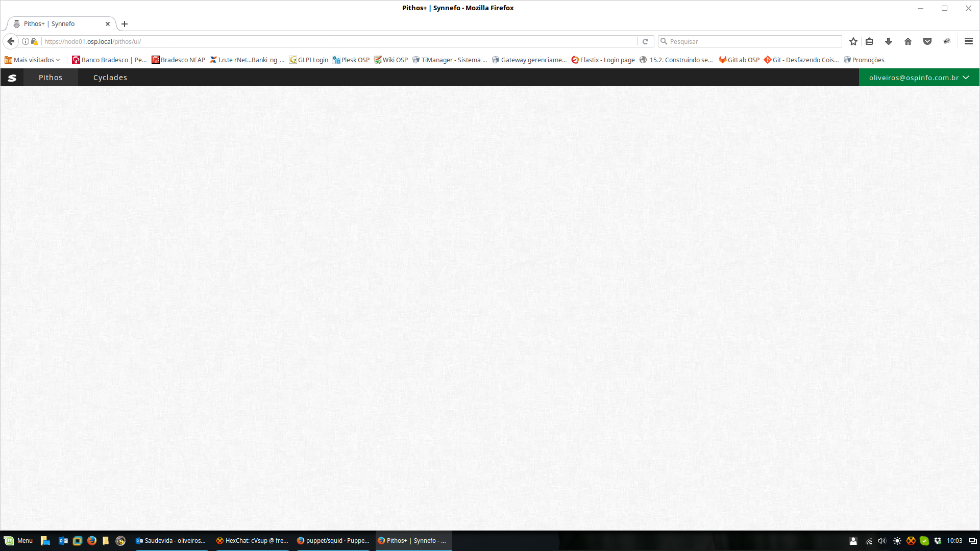
Task: Open the Plesk OSP bookmark
Action: coord(351,60)
